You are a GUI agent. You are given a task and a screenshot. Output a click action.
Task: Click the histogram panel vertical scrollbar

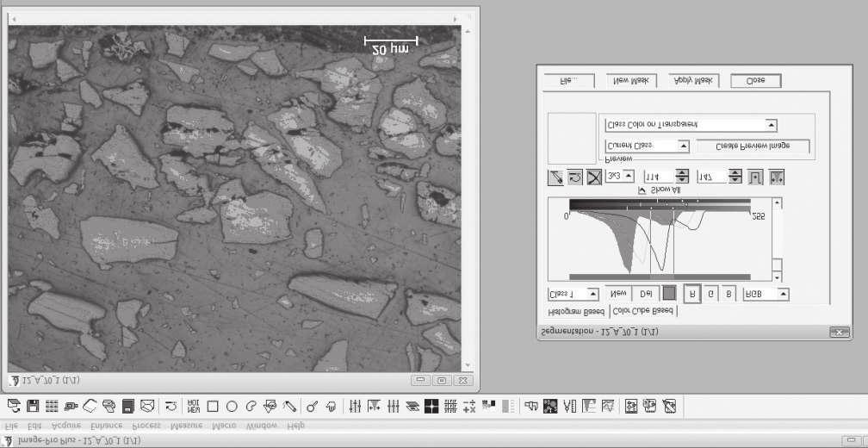pos(778,240)
